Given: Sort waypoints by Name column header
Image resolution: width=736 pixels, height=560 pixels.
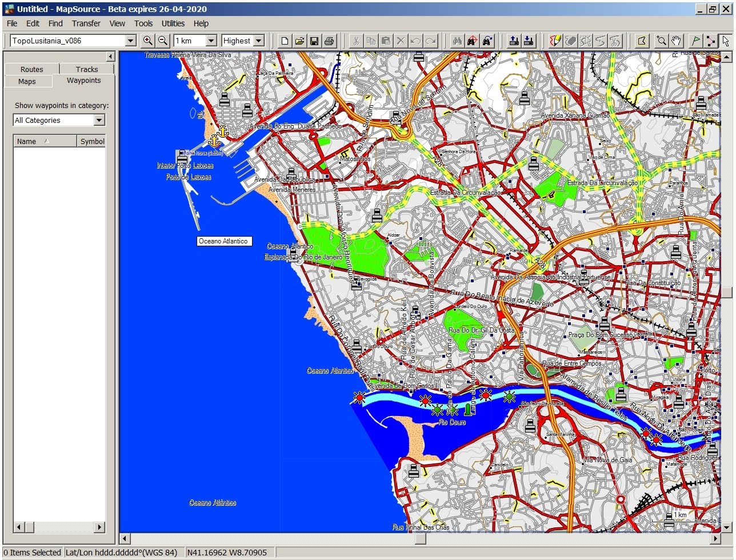Looking at the screenshot, I should [x=45, y=141].
